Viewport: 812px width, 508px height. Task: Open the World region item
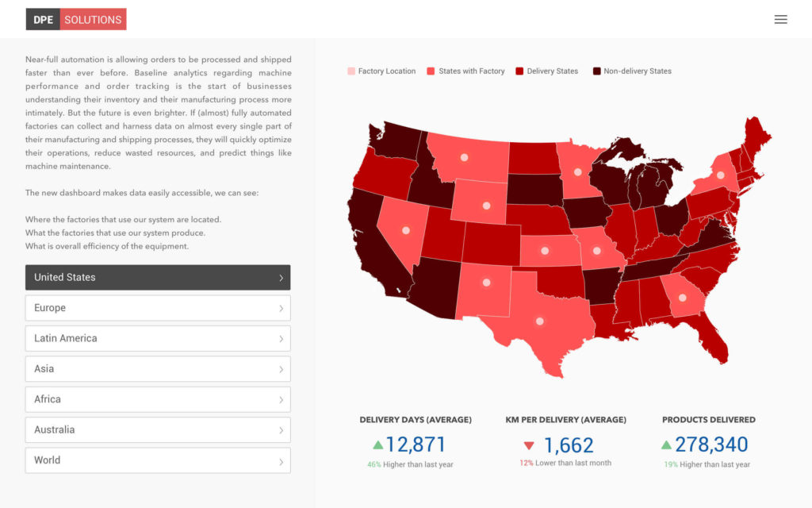point(158,460)
